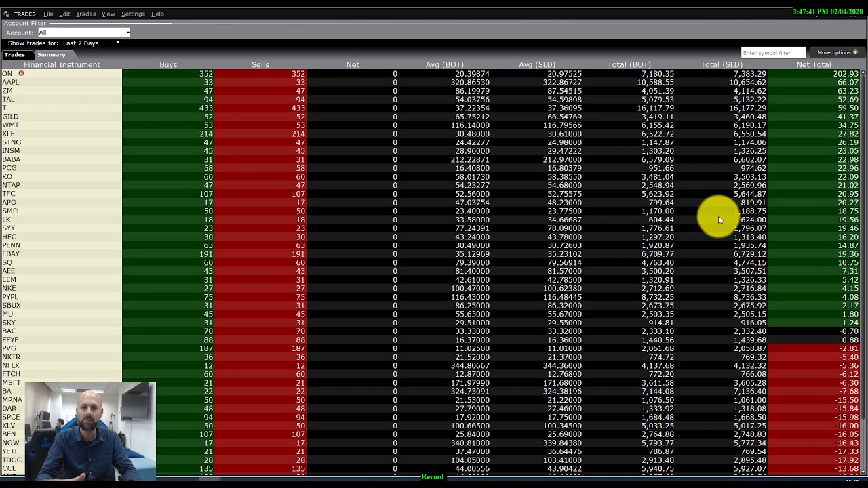The image size is (868, 488).
Task: Select the SBUX symbol row
Action: click(x=11, y=305)
